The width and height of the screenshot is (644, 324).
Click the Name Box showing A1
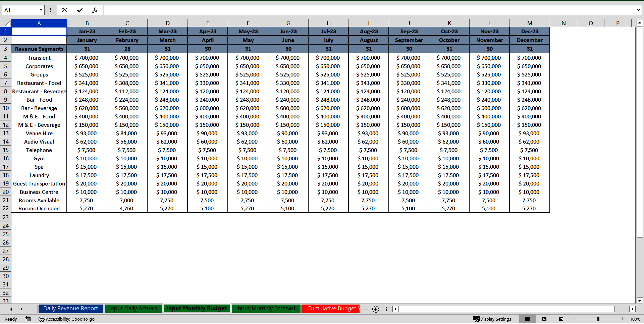coord(21,10)
